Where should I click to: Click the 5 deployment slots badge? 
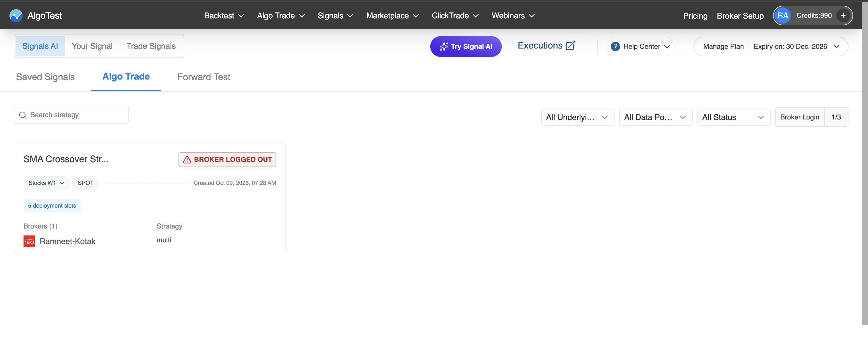click(52, 206)
